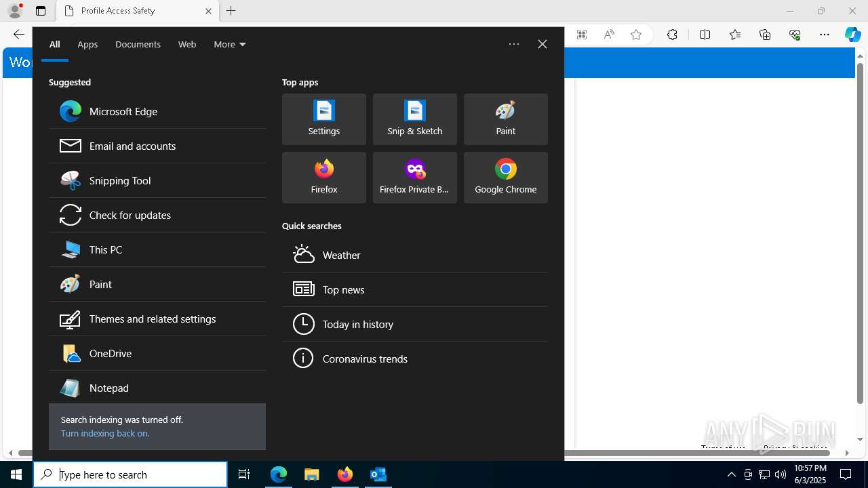Add page to favorites star icon
The width and height of the screenshot is (868, 488).
tap(636, 35)
